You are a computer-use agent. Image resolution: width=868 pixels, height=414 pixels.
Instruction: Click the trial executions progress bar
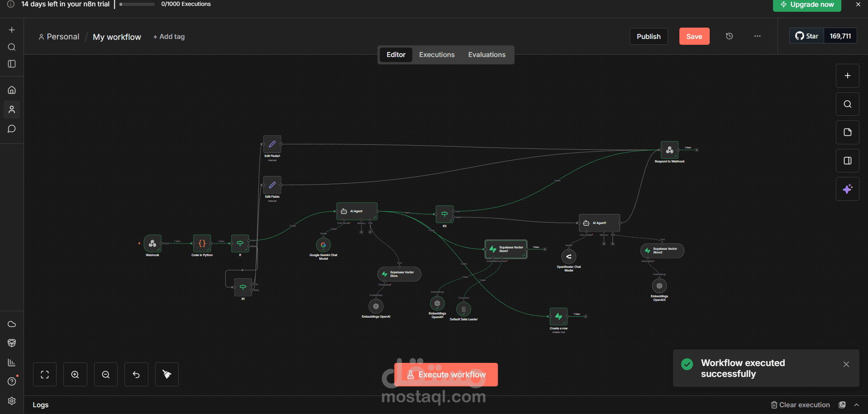(x=137, y=4)
